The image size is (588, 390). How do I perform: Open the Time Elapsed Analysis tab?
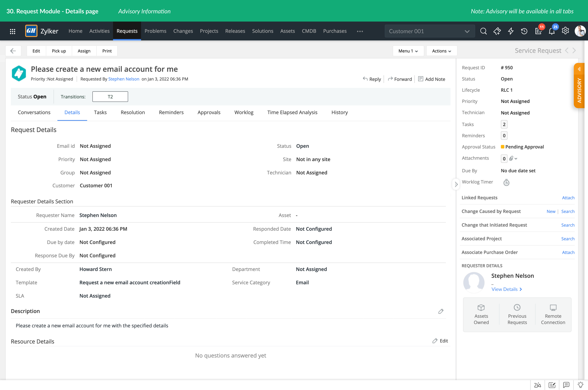coord(292,112)
